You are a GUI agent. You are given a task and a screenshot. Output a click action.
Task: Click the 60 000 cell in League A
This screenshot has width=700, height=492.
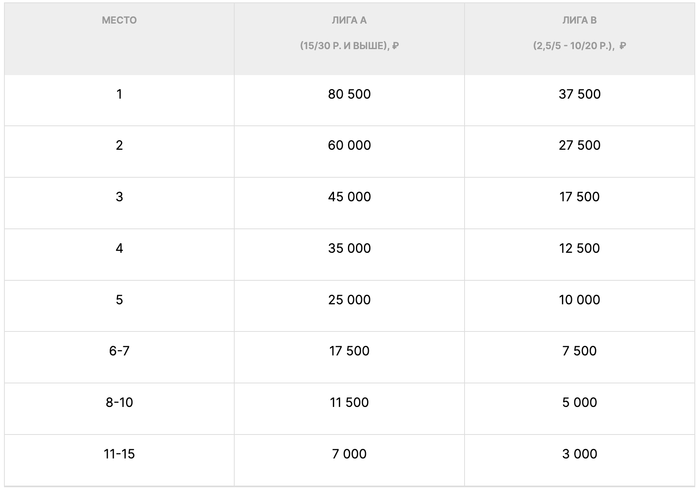[349, 146]
